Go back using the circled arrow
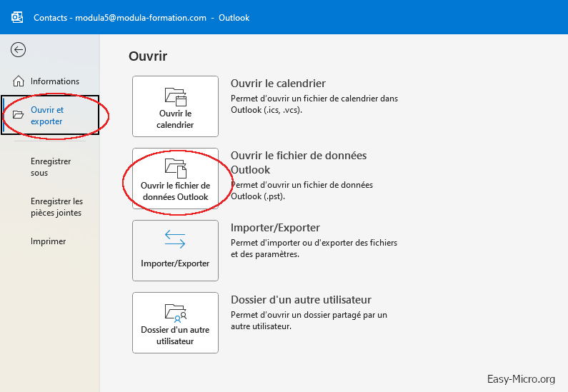The height and width of the screenshot is (392, 568). coord(19,49)
